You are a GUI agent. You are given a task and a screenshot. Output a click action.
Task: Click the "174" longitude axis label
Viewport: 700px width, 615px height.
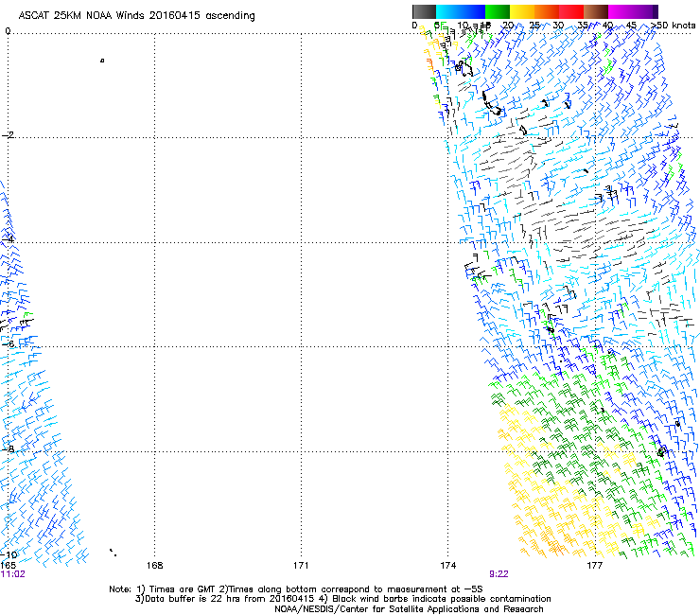[447, 566]
